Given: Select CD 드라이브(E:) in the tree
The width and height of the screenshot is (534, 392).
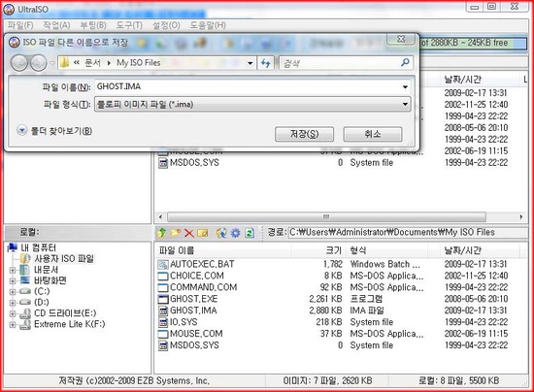Looking at the screenshot, I should 65,313.
